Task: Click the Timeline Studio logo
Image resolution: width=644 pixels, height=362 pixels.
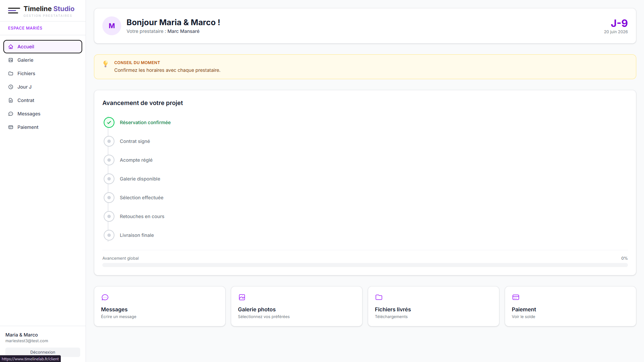Action: (41, 11)
